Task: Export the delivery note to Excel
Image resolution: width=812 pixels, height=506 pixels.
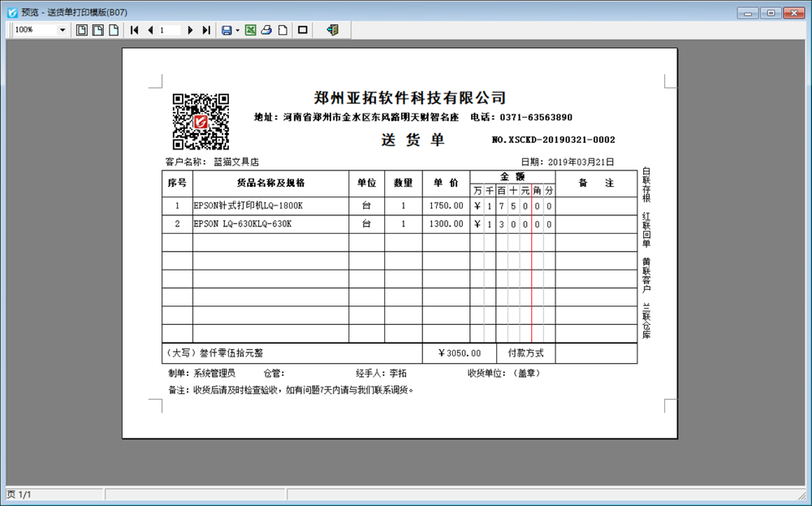Action: point(251,30)
